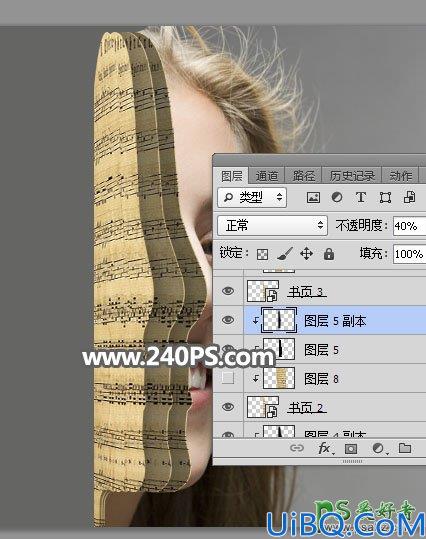Toggle lock all padlock icon
This screenshot has width=426, height=539.
(329, 254)
